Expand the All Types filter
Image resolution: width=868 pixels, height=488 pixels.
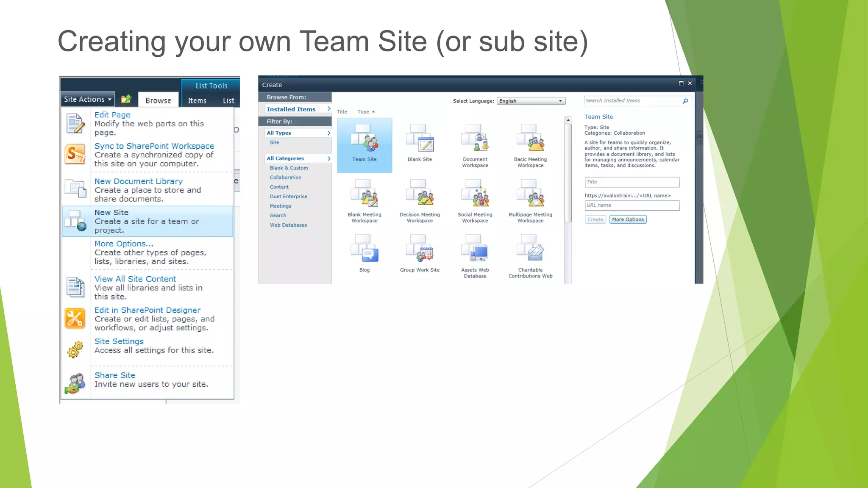coord(298,133)
